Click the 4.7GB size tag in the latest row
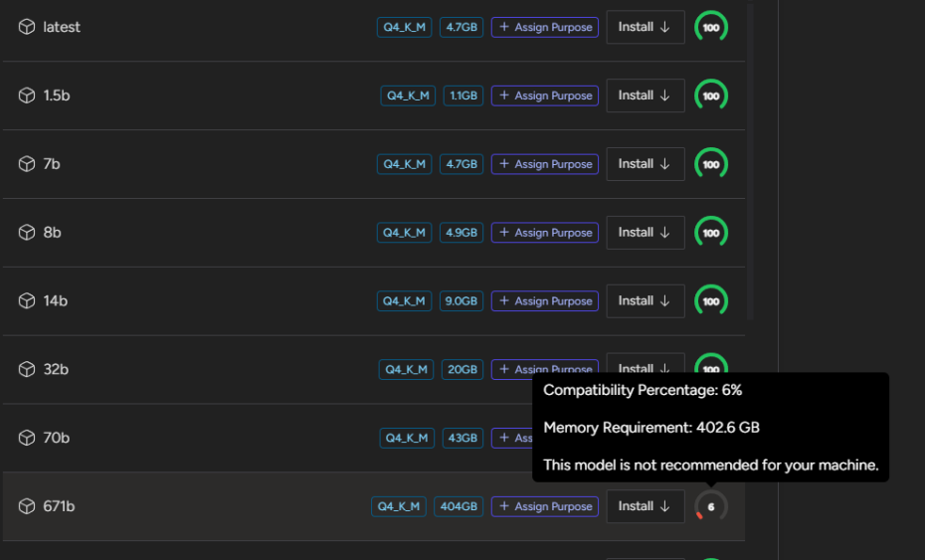The image size is (925, 560). click(462, 27)
